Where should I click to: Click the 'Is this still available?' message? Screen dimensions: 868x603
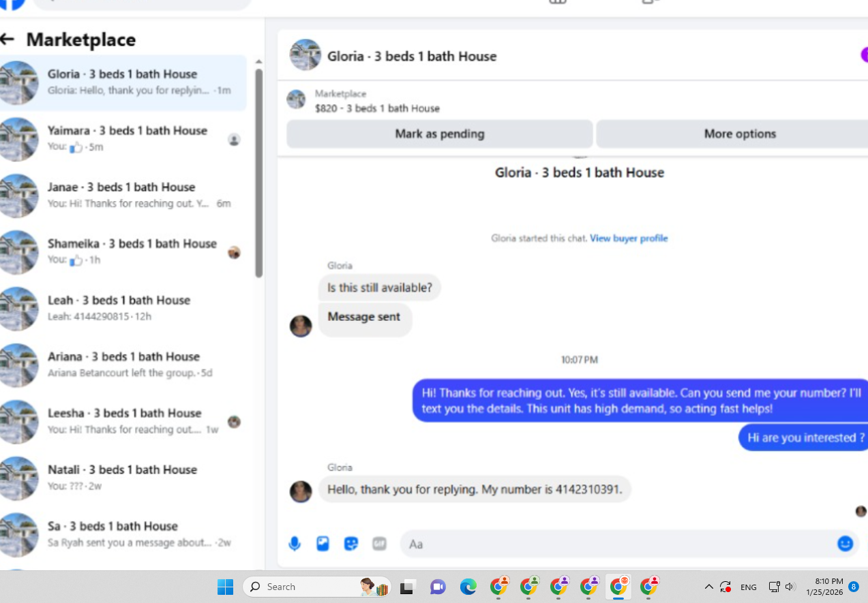(380, 288)
